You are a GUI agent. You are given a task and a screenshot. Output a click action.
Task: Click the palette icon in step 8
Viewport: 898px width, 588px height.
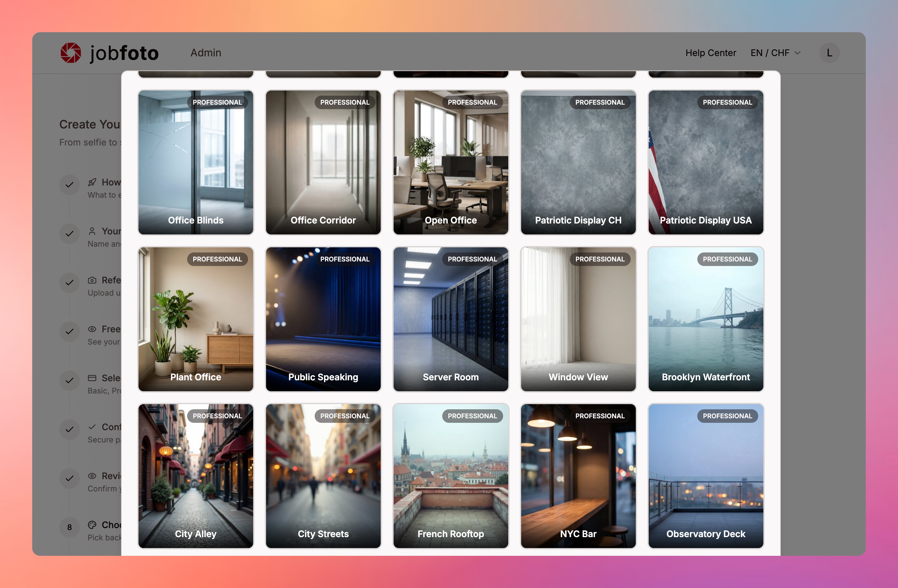pyautogui.click(x=92, y=525)
